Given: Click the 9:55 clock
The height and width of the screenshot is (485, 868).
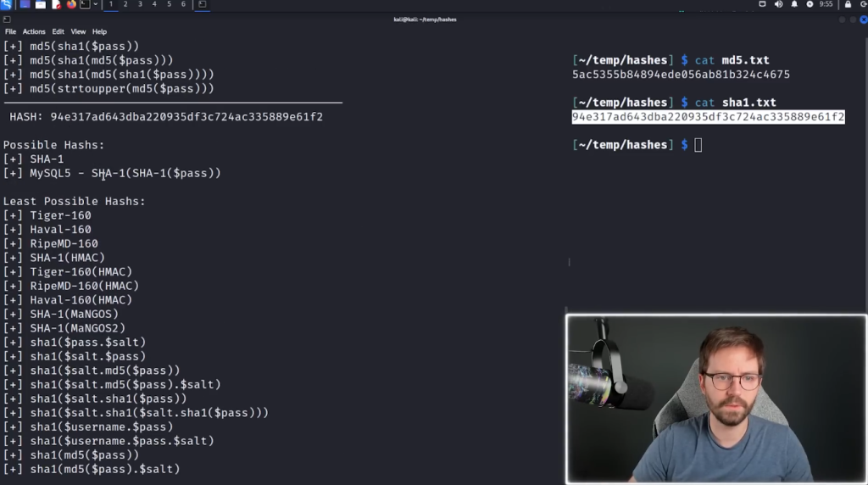Looking at the screenshot, I should tap(826, 4).
